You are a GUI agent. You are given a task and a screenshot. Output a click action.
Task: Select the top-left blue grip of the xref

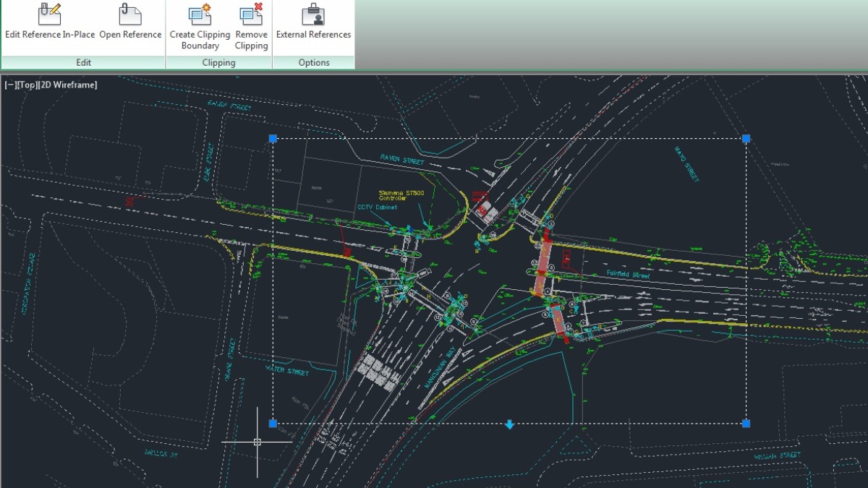(x=273, y=138)
